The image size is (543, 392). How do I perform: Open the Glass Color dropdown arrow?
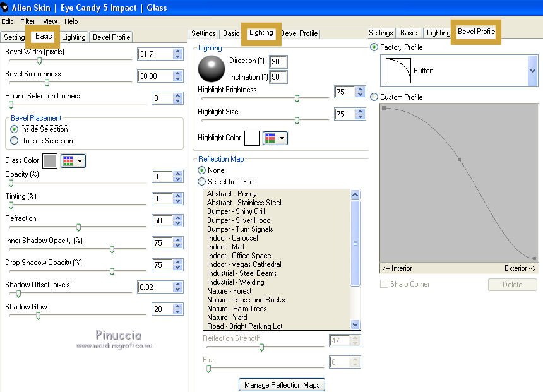coord(80,161)
